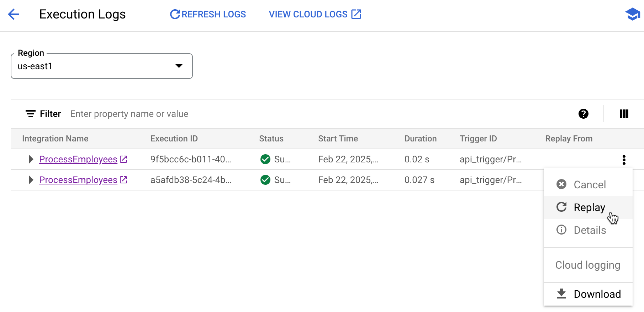
Task: Click the filter help question mark icon
Action: tap(583, 114)
